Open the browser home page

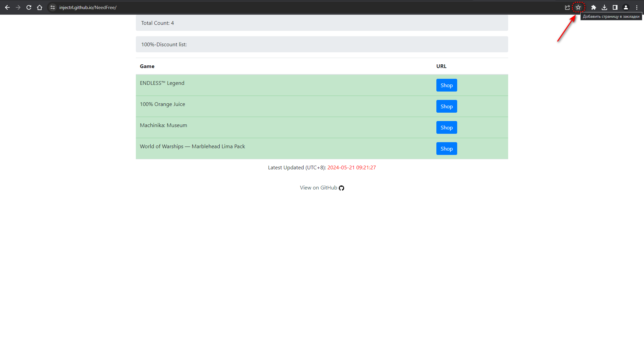pyautogui.click(x=40, y=7)
